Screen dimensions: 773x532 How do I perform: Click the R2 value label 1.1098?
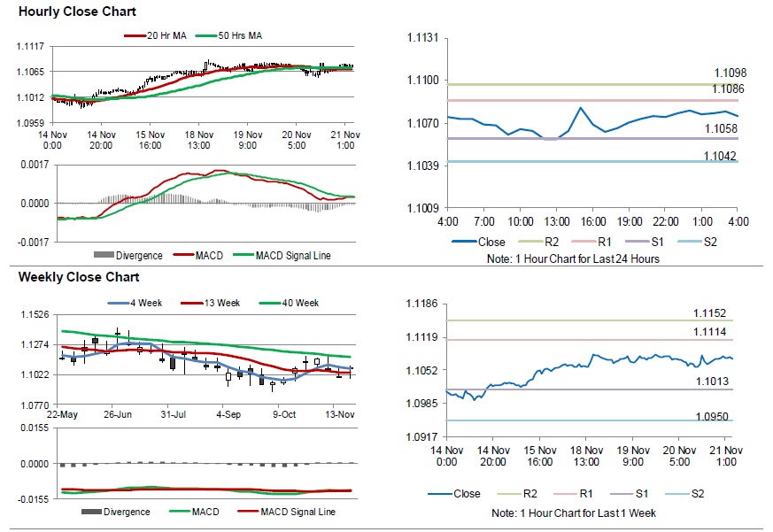(730, 73)
